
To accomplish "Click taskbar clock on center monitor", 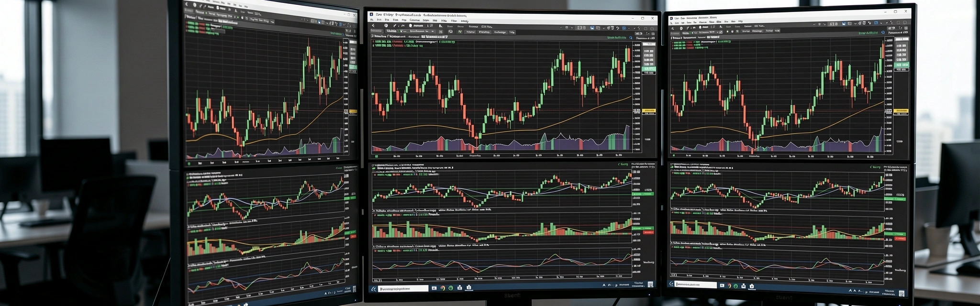I will [638, 285].
